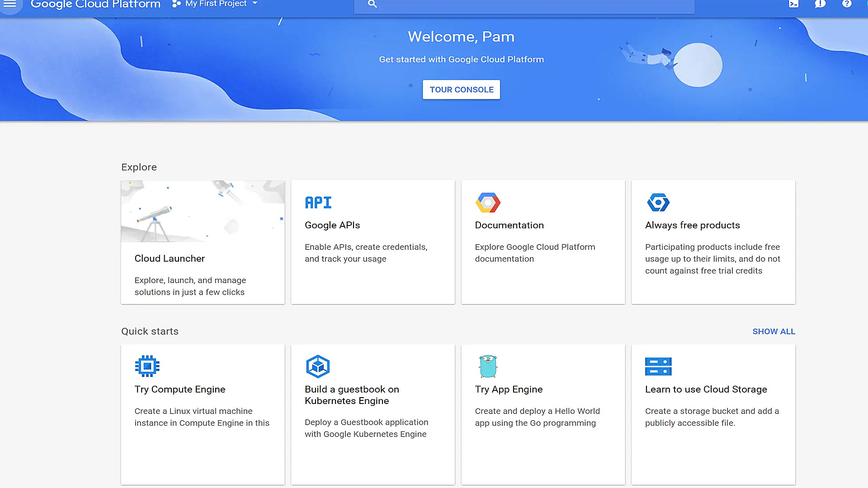Open the hamburger navigation menu

(10, 4)
